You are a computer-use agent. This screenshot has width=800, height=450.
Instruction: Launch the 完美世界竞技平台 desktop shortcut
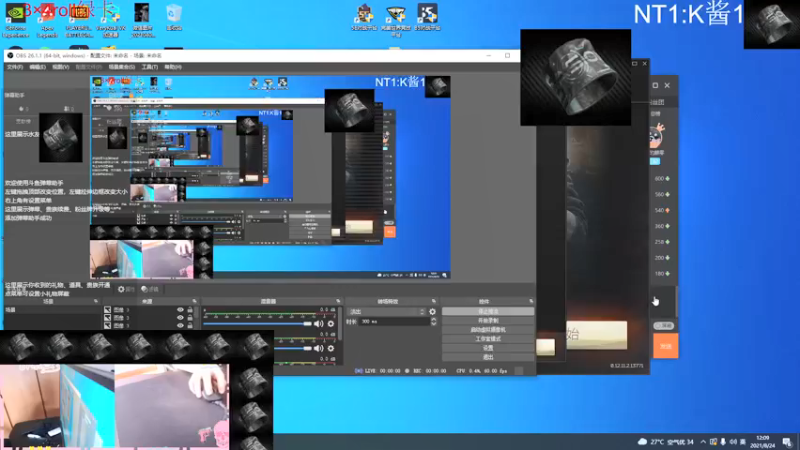click(396, 20)
